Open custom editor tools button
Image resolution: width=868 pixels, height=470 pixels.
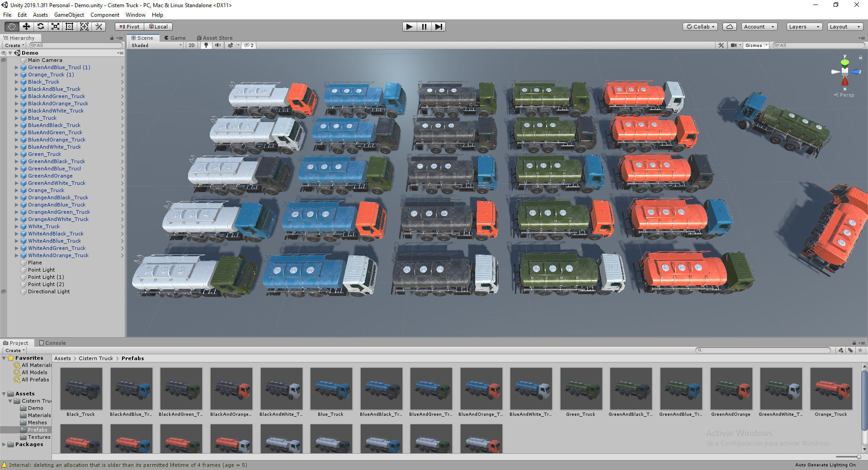tap(99, 27)
